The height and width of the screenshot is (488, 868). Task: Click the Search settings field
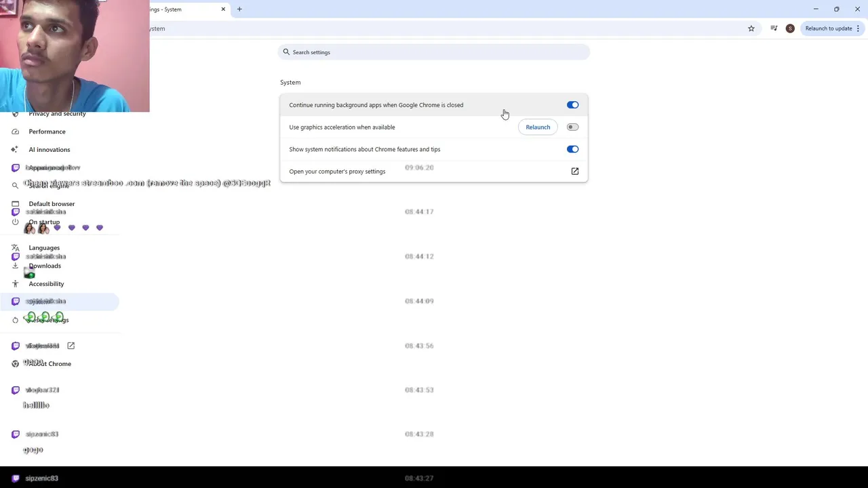point(434,52)
